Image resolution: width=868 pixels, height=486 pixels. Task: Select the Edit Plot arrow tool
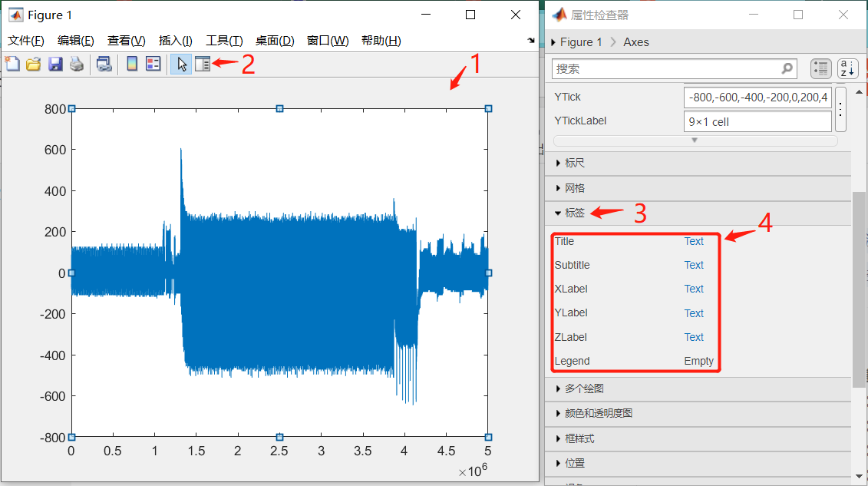pyautogui.click(x=181, y=65)
